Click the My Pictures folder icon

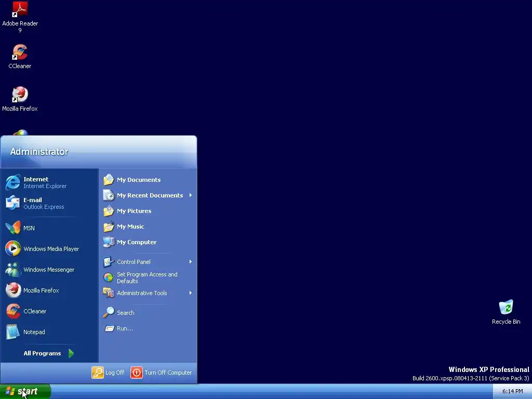click(x=109, y=211)
